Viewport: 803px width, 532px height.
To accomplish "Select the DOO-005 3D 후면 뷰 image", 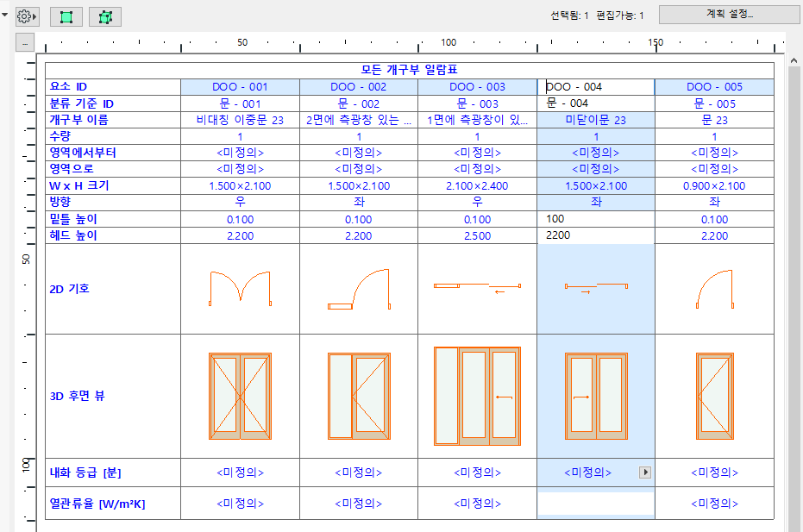I will (715, 397).
